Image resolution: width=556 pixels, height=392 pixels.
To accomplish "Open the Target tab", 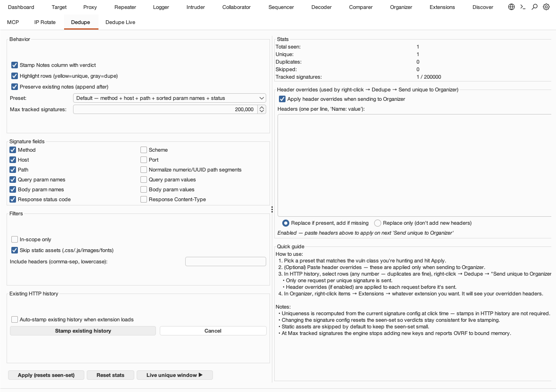I will tap(59, 7).
